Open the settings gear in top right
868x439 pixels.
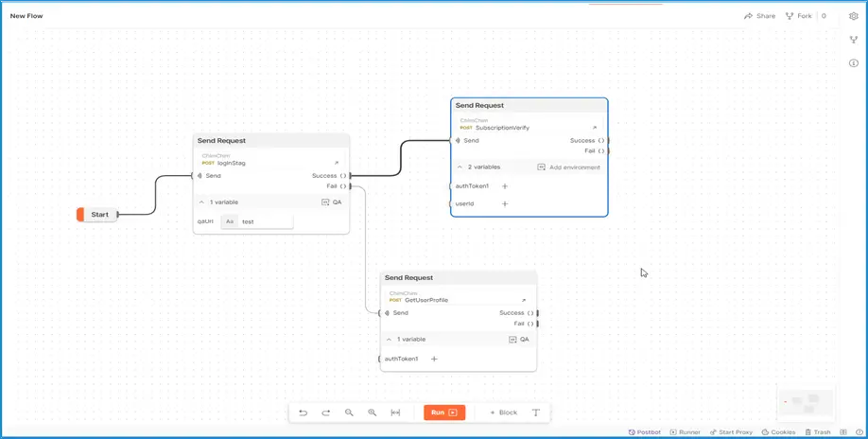coord(854,16)
